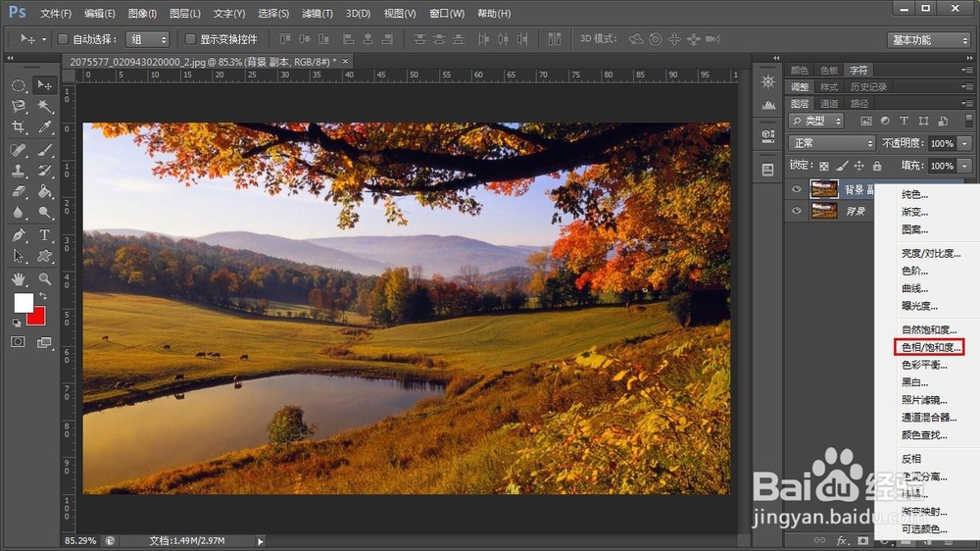Viewport: 980px width, 551px height.
Task: Select the Custom Shape tool
Action: [x=44, y=257]
